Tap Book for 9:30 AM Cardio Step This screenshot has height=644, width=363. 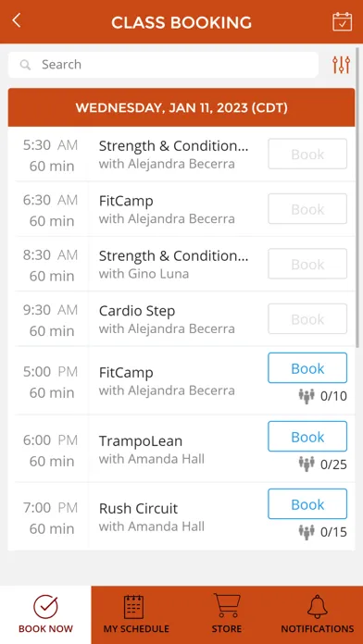[x=307, y=318]
